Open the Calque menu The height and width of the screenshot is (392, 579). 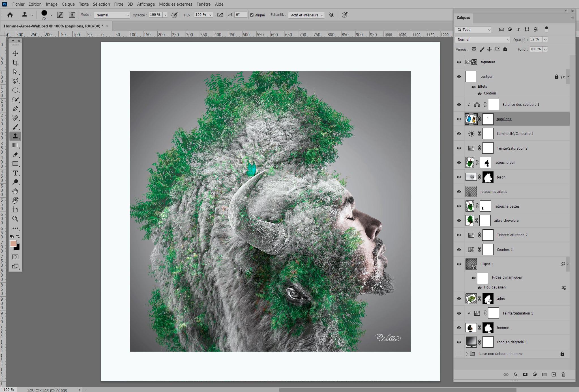point(68,4)
